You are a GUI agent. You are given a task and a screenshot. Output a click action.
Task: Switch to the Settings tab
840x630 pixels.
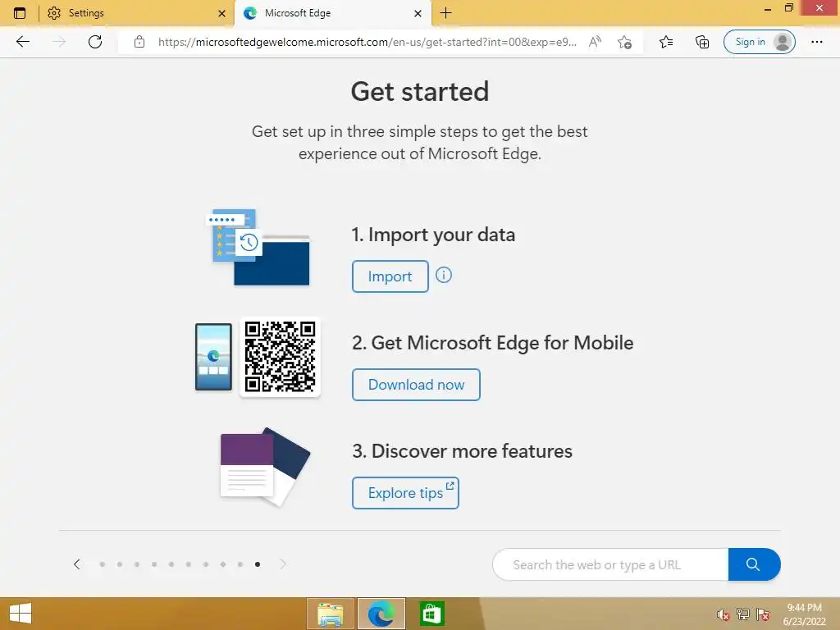(x=134, y=13)
